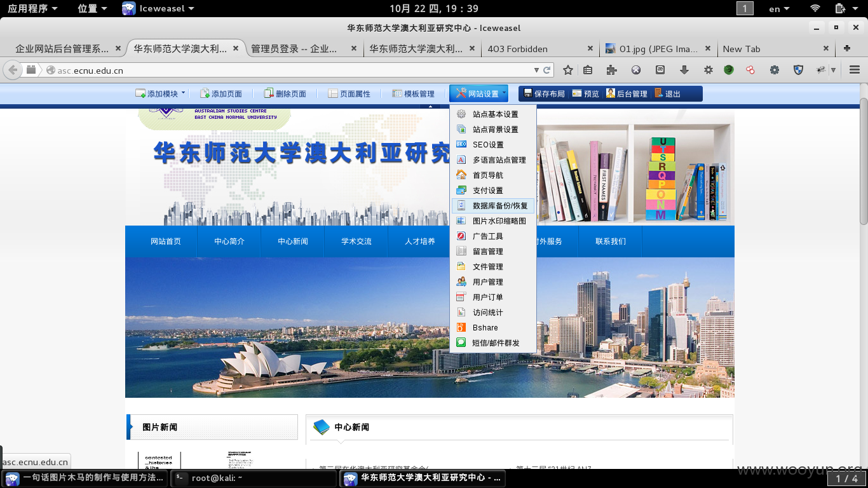Image resolution: width=868 pixels, height=488 pixels.
Task: Open the en input language dropdown
Action: click(x=779, y=9)
